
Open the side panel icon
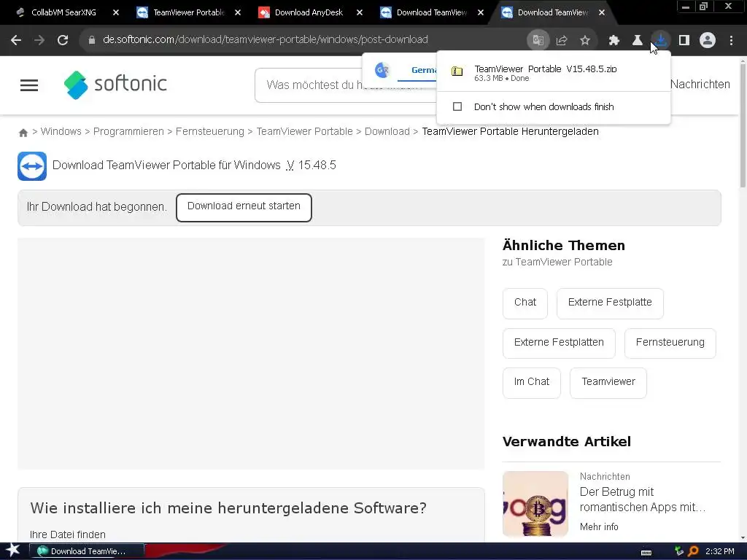pos(684,40)
